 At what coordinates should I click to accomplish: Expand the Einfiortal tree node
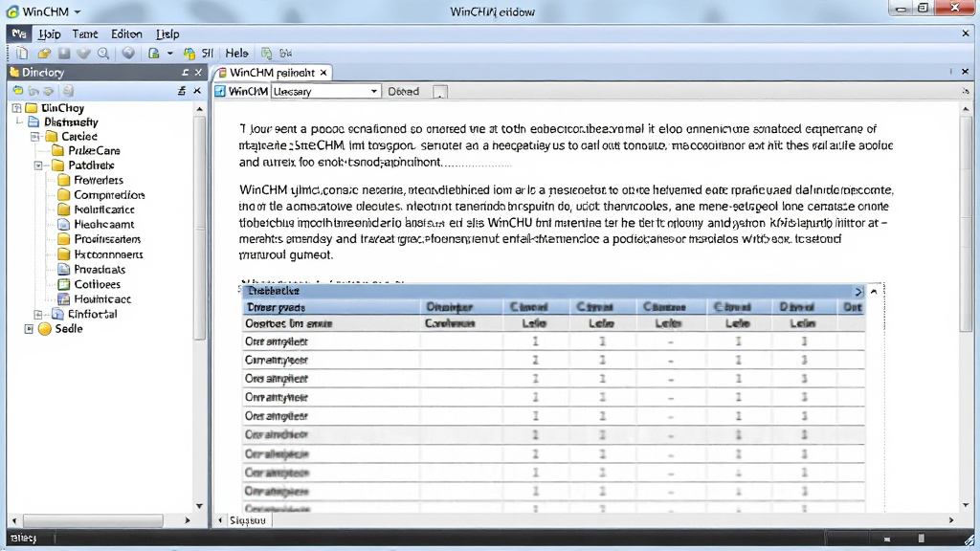pos(38,314)
